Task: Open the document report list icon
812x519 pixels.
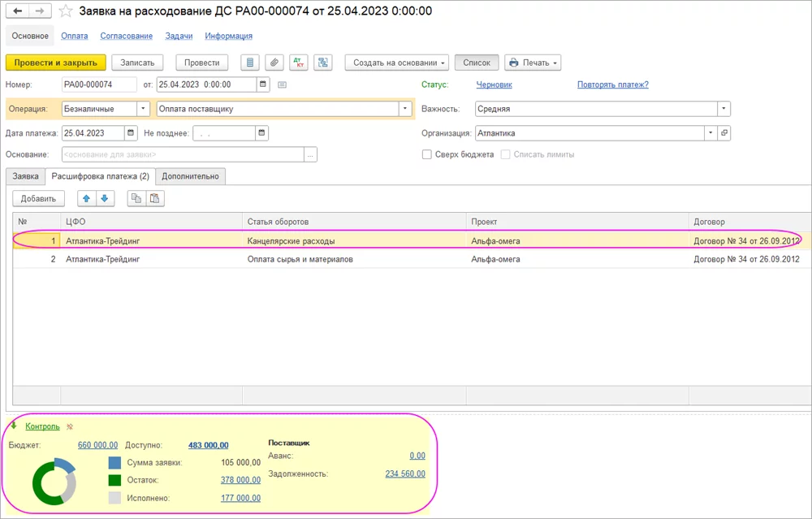Action: (x=250, y=63)
